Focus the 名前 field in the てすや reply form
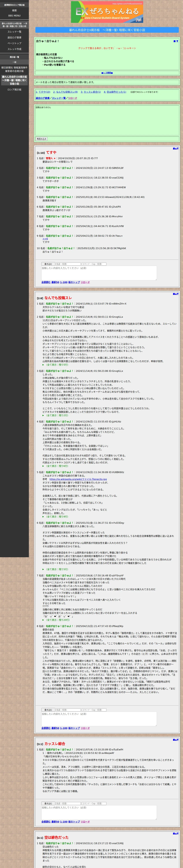Viewport: 183px width, 868px height. (x=68, y=264)
